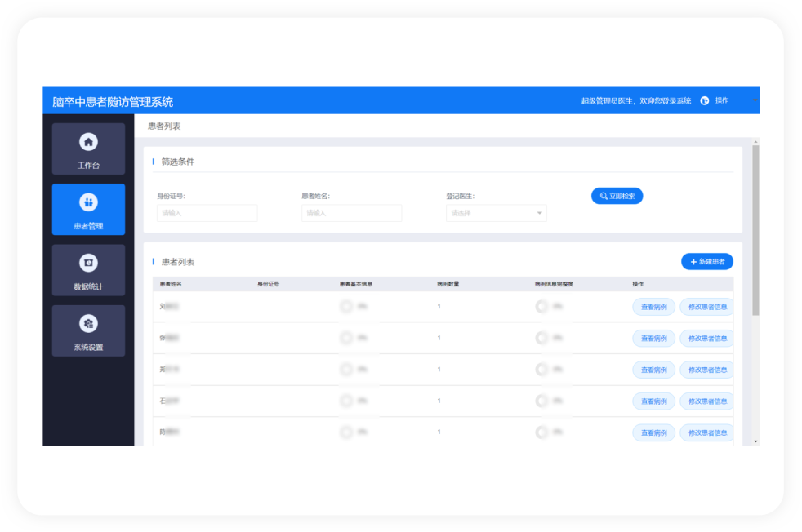Click the 患者姓名 input field
Screen dimensions: 802x532
[351, 213]
